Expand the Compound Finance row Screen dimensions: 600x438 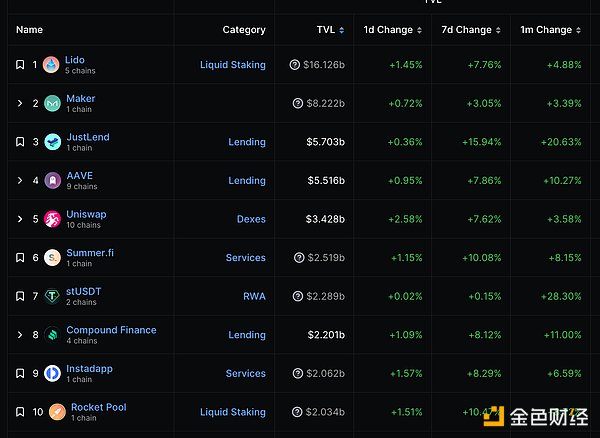pyautogui.click(x=20, y=335)
